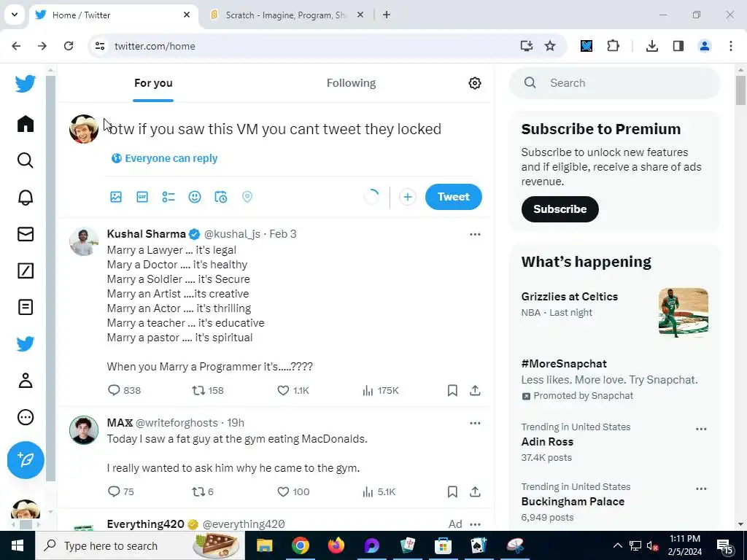Bookmark MAX's gym tweet
This screenshot has height=560, width=747.
[x=452, y=491]
